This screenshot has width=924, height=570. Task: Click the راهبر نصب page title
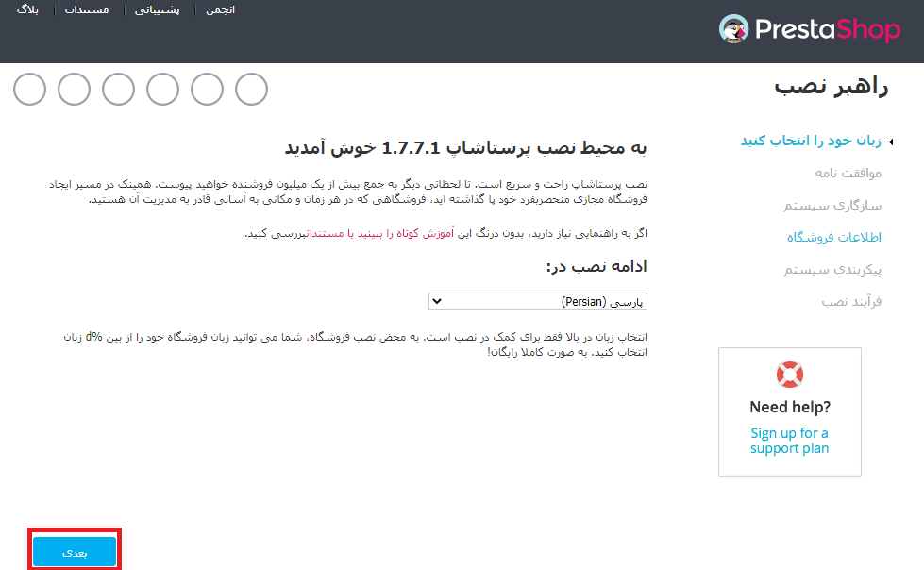tap(831, 87)
